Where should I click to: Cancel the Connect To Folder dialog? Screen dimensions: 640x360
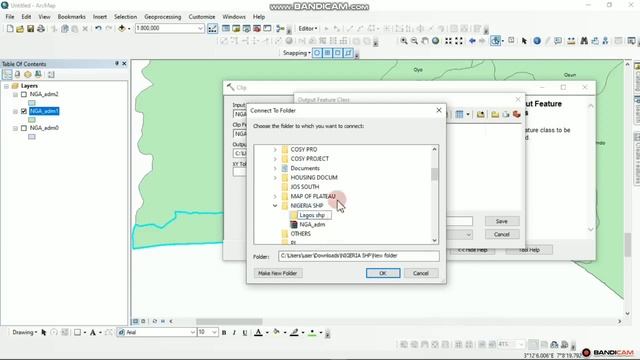421,273
